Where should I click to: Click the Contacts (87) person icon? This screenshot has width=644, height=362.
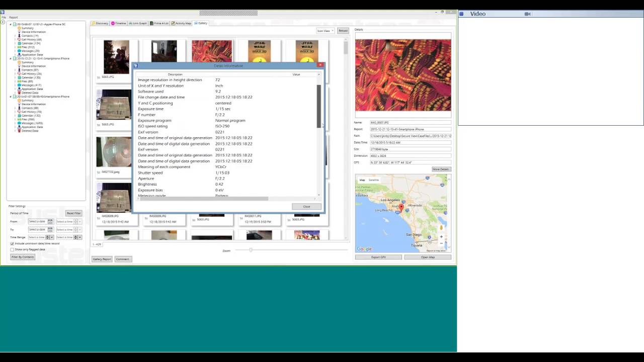pyautogui.click(x=19, y=70)
